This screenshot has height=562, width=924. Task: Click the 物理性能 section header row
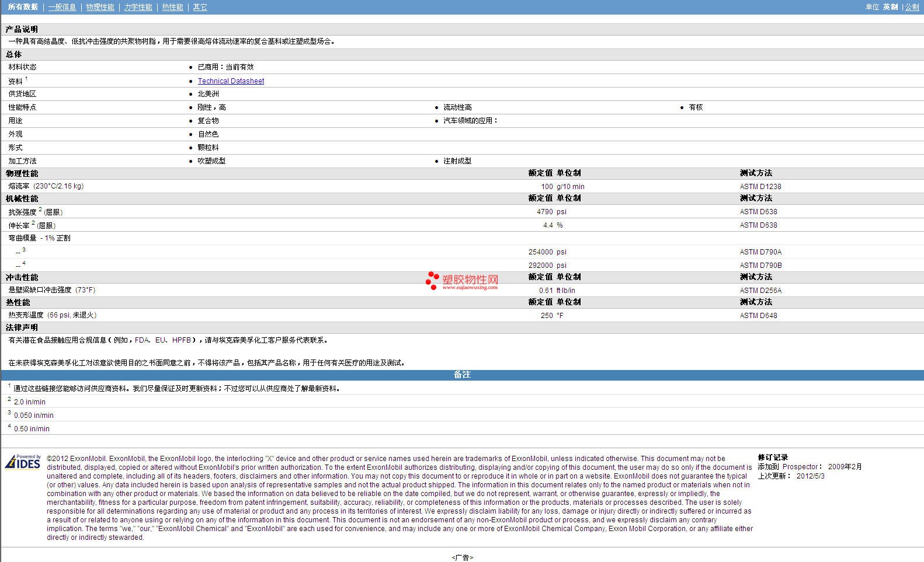pyautogui.click(x=462, y=173)
